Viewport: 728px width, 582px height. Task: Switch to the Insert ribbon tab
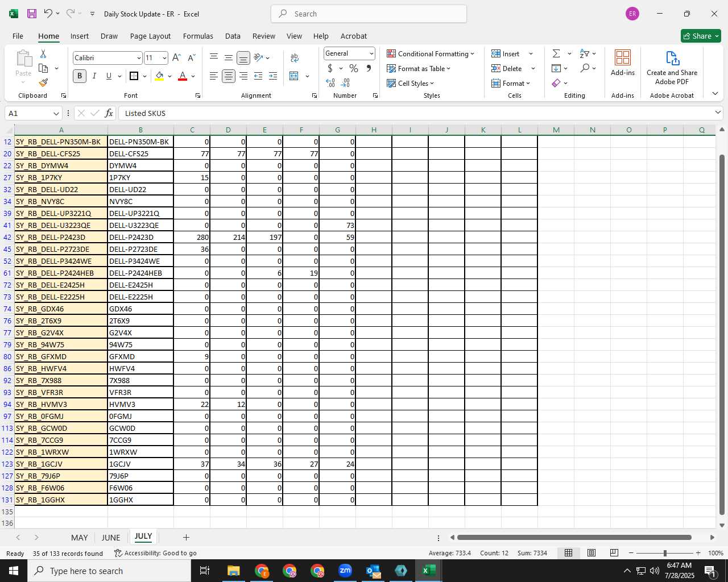[80, 36]
